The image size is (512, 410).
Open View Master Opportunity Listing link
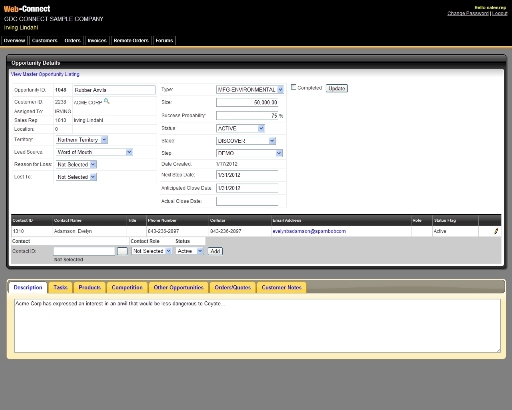coord(45,74)
